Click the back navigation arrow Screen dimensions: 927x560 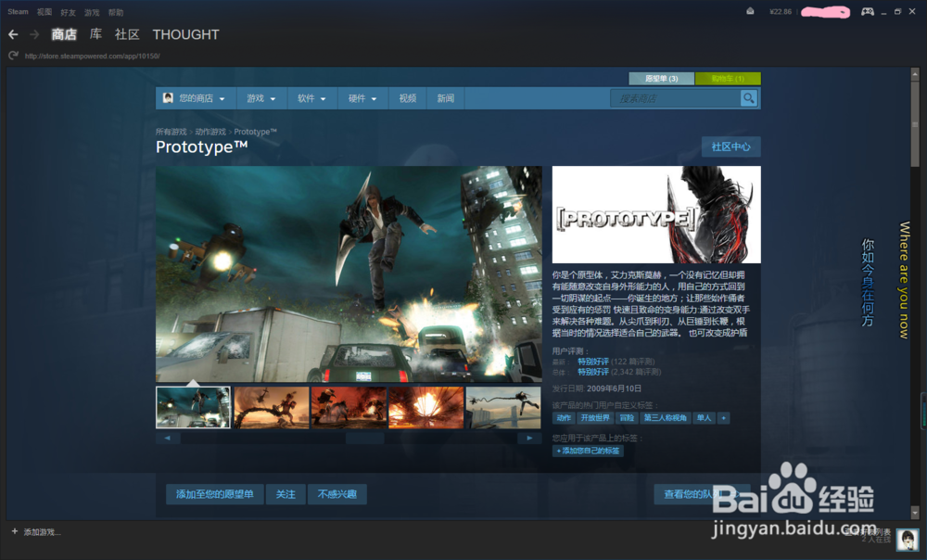click(13, 34)
